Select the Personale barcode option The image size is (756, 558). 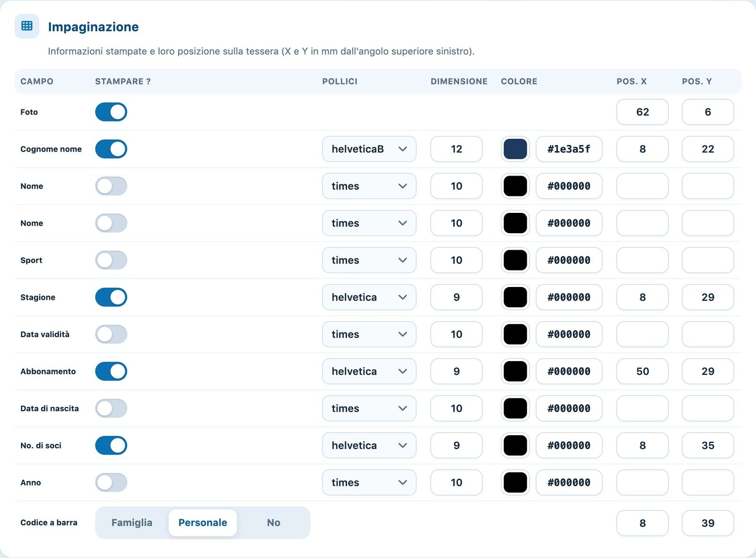pos(203,523)
